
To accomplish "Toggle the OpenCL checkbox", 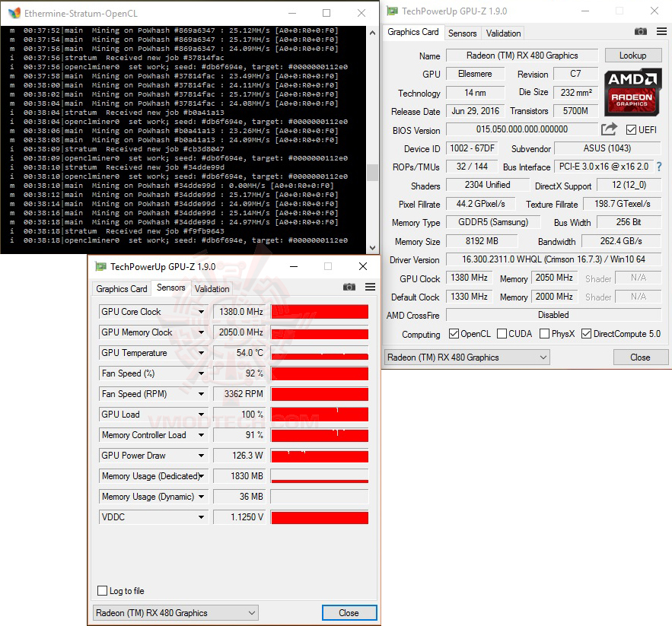I will [454, 334].
